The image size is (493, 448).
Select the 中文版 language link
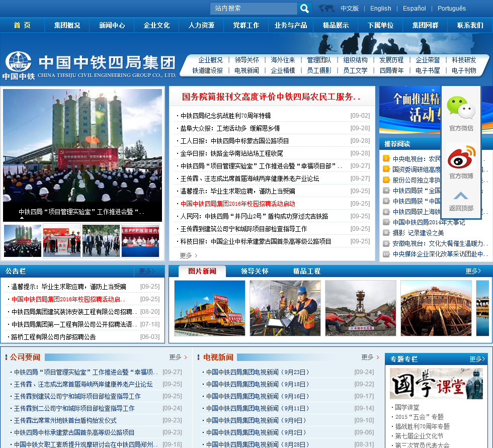click(x=350, y=9)
